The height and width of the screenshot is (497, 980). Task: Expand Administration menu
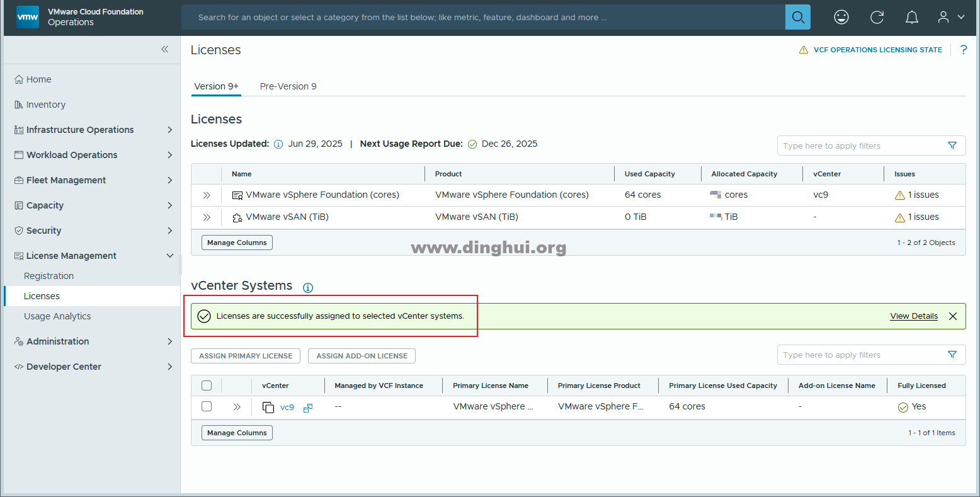pyautogui.click(x=169, y=341)
